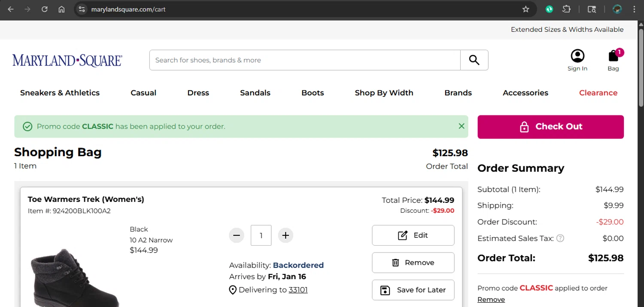644x307 pixels.
Task: Focus the shoe search input field
Action: click(305, 60)
